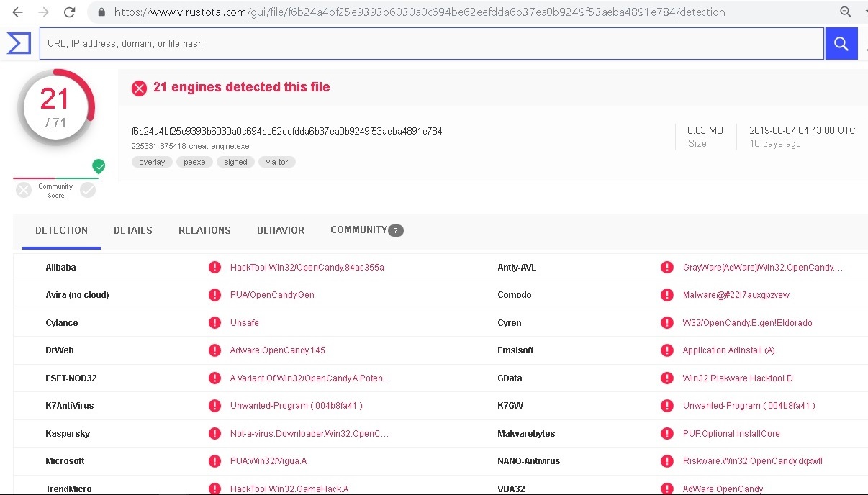Click the alert icon beside Alibaba result
The image size is (868, 495).
tap(214, 268)
